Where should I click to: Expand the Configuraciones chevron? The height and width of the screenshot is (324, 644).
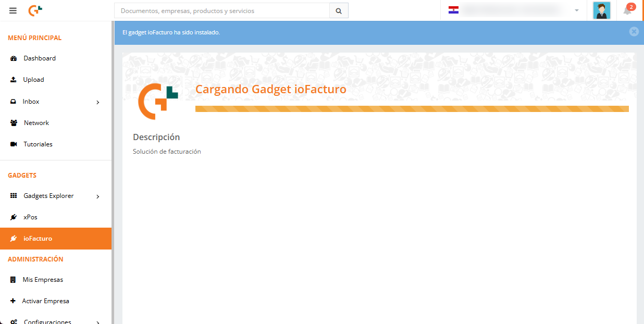coord(98,322)
